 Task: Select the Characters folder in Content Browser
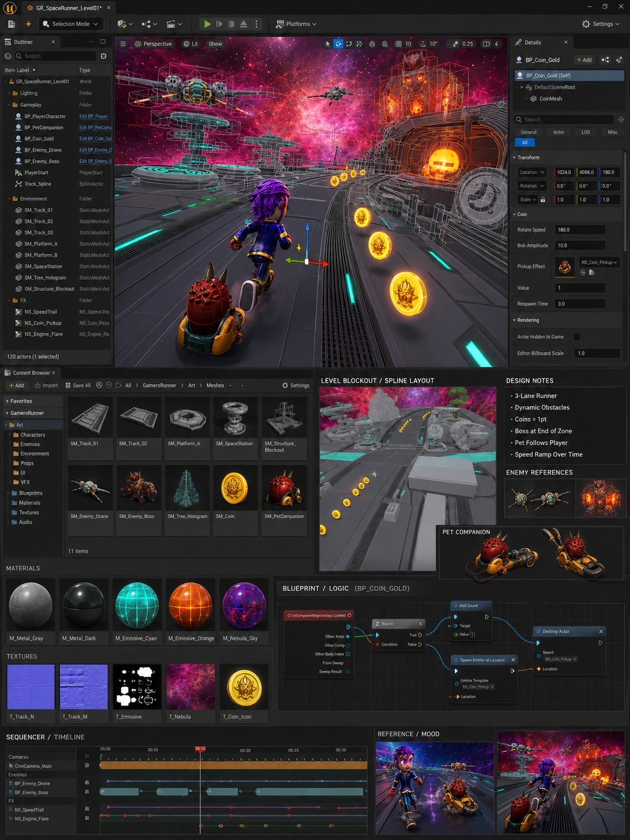(x=32, y=435)
